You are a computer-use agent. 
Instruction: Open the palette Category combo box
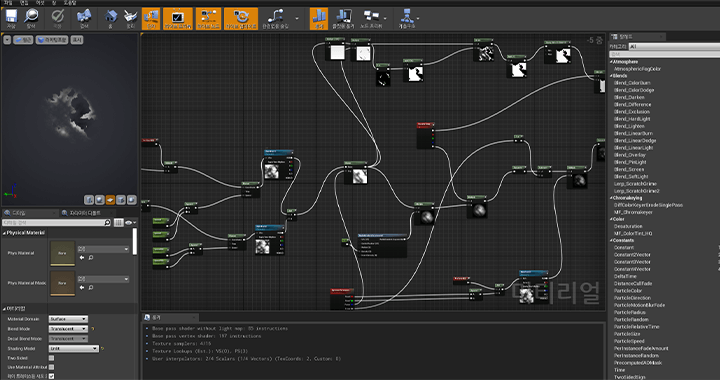pyautogui.click(x=674, y=46)
